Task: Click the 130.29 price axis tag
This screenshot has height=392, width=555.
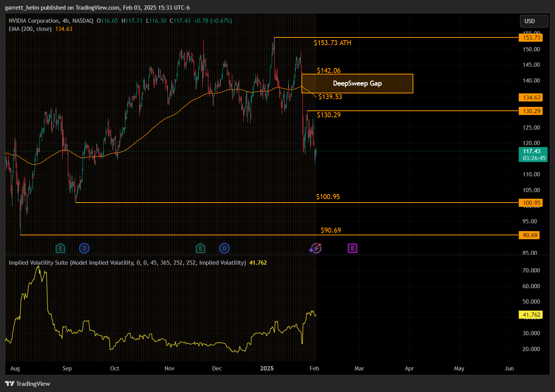Action: 531,111
